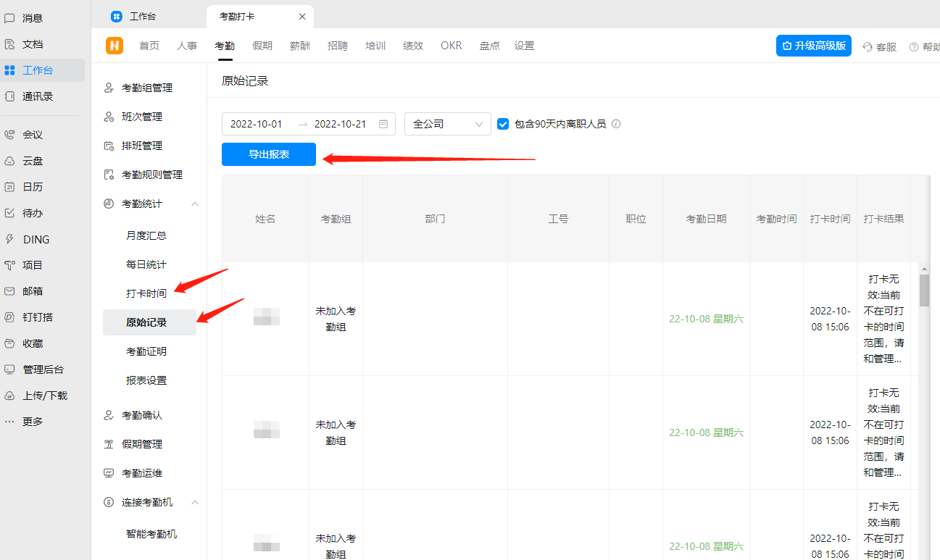Screen dimensions: 940x560
Task: Collapse the 考勤统计 section
Action: pyautogui.click(x=194, y=204)
